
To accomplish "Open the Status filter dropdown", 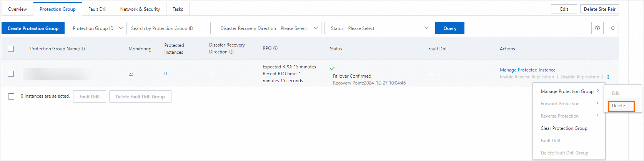I will (x=378, y=28).
